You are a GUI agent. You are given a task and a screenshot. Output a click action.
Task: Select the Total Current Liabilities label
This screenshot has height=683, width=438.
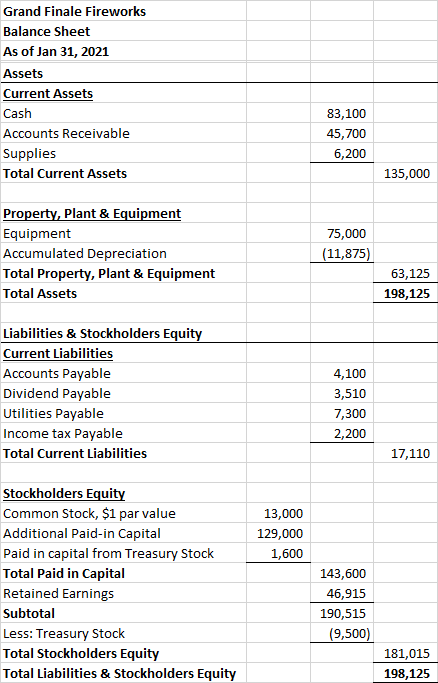click(75, 453)
